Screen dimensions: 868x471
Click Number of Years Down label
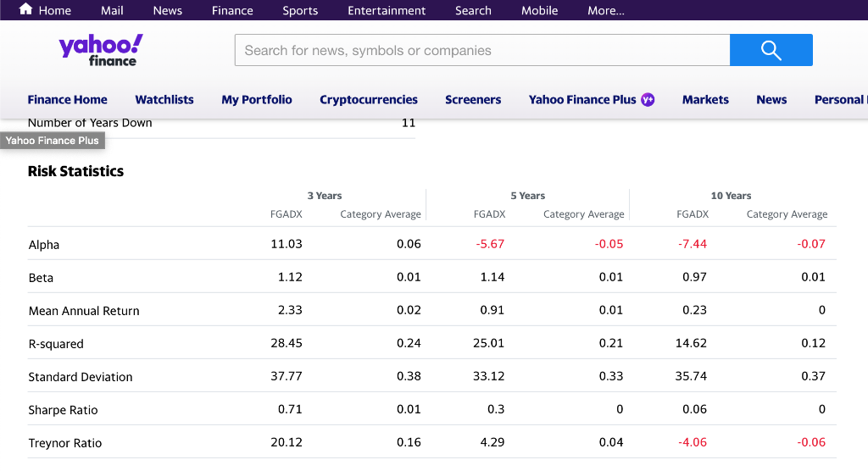(x=90, y=123)
